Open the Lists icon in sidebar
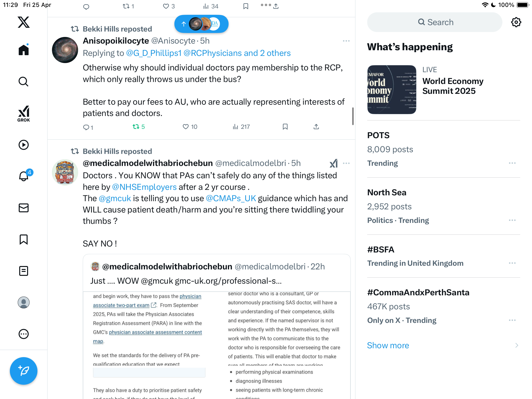532x399 pixels. pyautogui.click(x=24, y=271)
